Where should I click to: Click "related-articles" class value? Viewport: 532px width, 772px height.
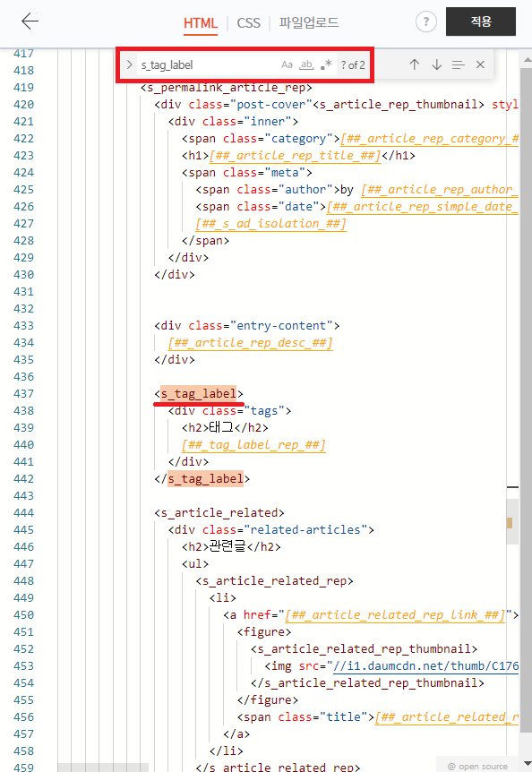[x=305, y=530]
